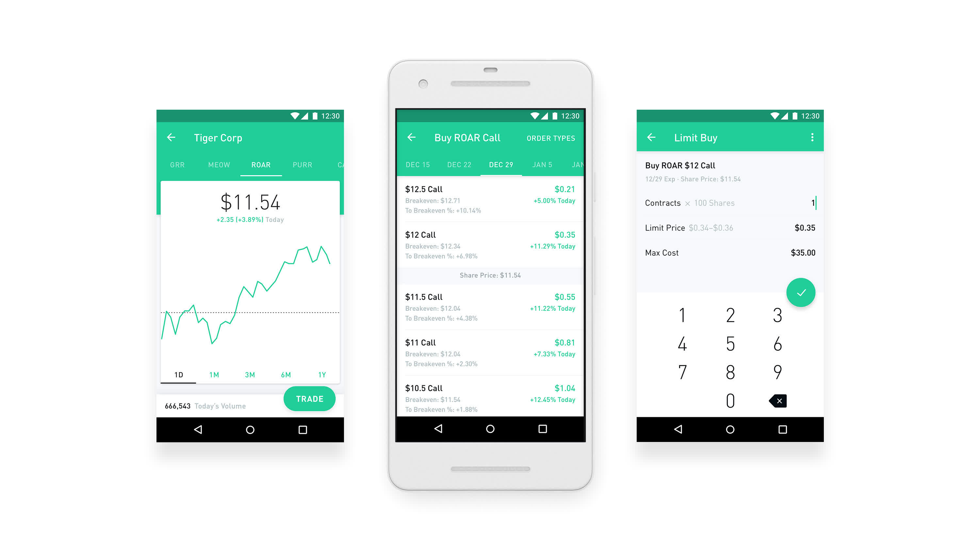
Task: Tap the three-dot menu on Limit Buy
Action: click(812, 137)
